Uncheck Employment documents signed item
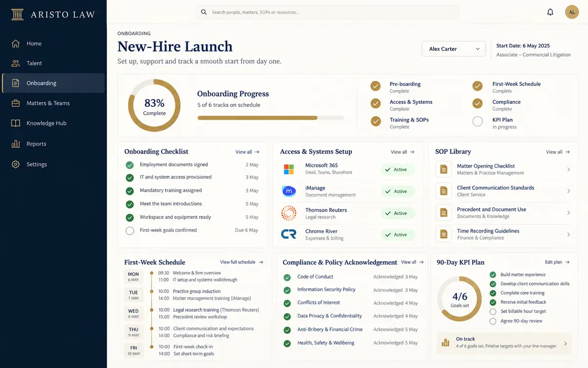Screen dimensions: 588x368 click(130, 165)
